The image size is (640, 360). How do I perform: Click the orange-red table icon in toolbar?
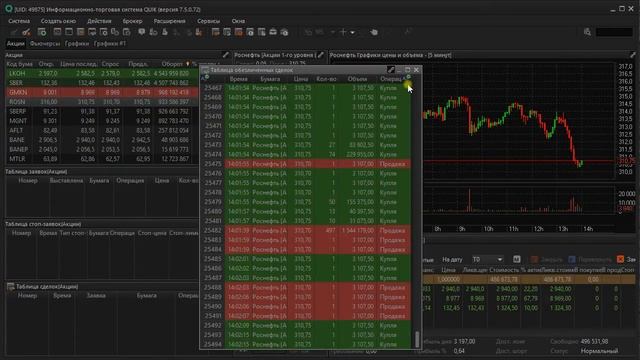pyautogui.click(x=239, y=32)
